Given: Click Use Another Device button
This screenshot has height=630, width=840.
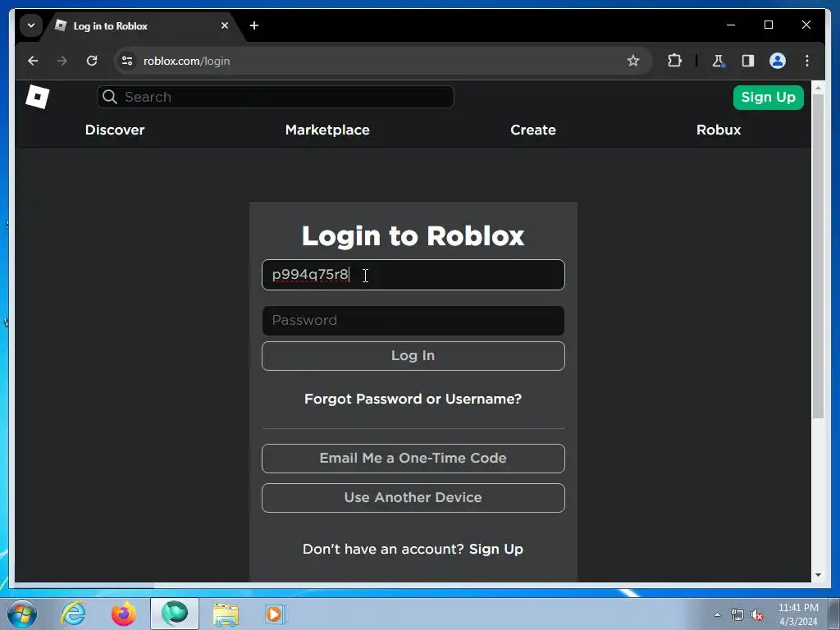Looking at the screenshot, I should [413, 498].
